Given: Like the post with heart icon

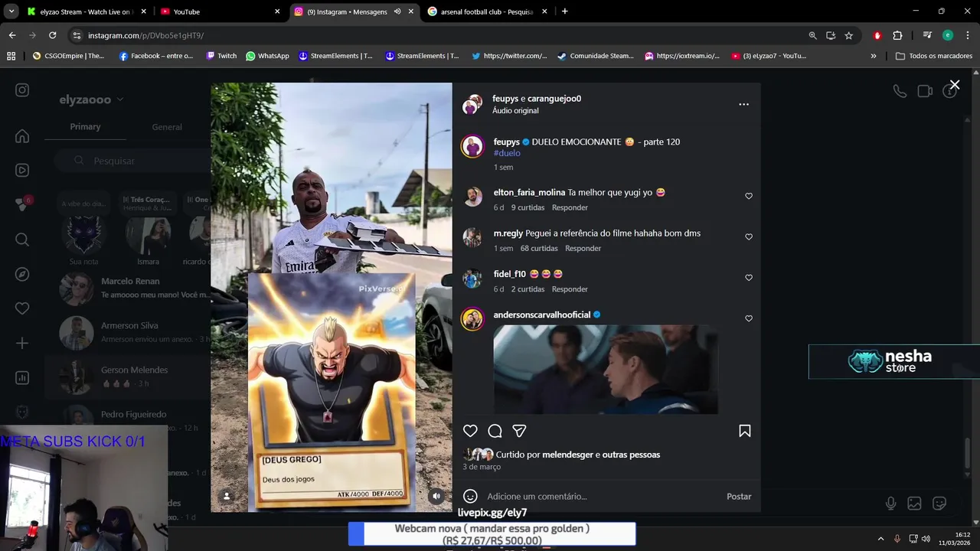Looking at the screenshot, I should [x=470, y=431].
